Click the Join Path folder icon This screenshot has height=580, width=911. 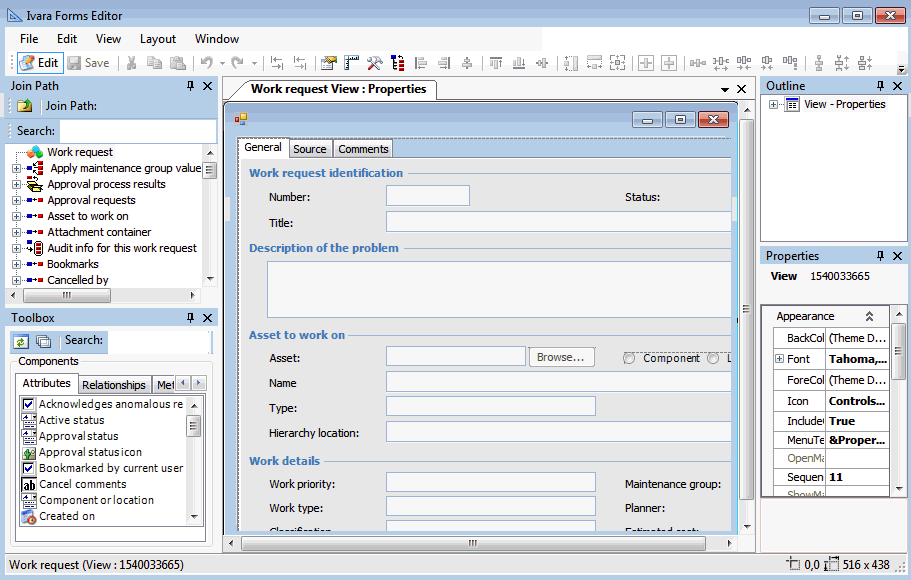(x=25, y=106)
